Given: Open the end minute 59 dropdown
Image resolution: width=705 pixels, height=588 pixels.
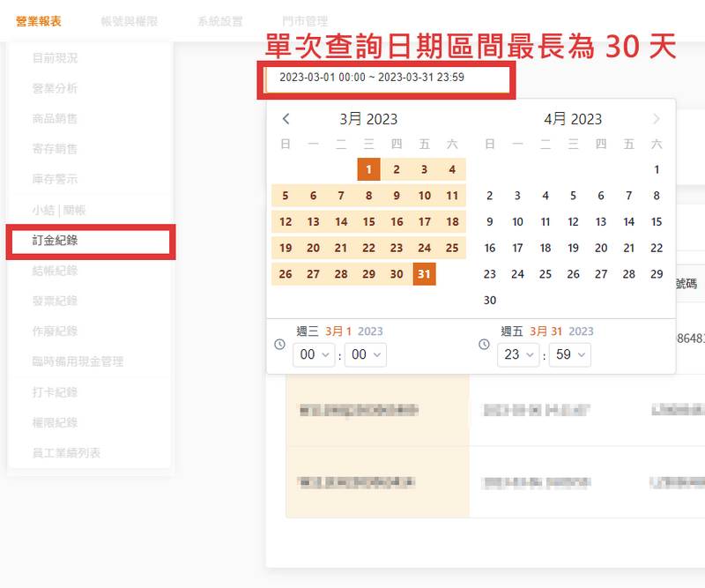Looking at the screenshot, I should 569,354.
